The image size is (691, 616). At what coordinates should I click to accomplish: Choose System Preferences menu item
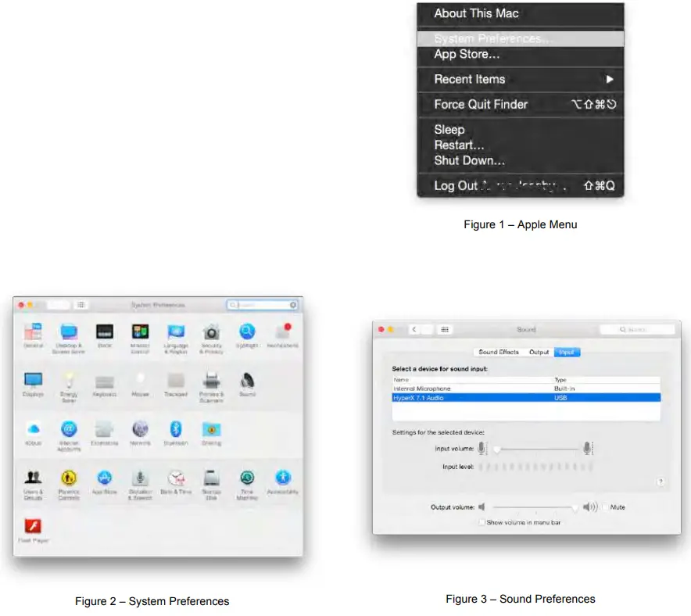click(x=520, y=39)
